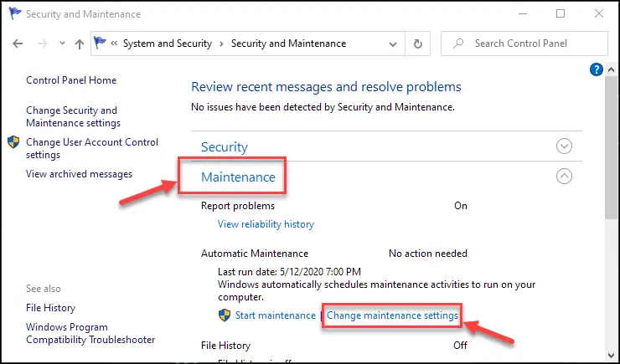Click the File History 'Off' status
This screenshot has width=620, height=364.
point(460,346)
